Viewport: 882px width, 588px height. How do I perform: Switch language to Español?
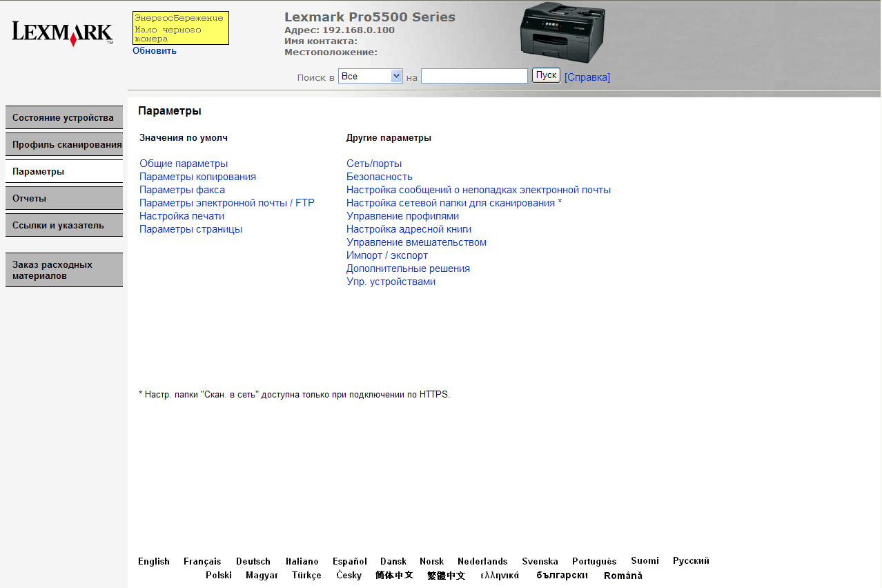350,561
